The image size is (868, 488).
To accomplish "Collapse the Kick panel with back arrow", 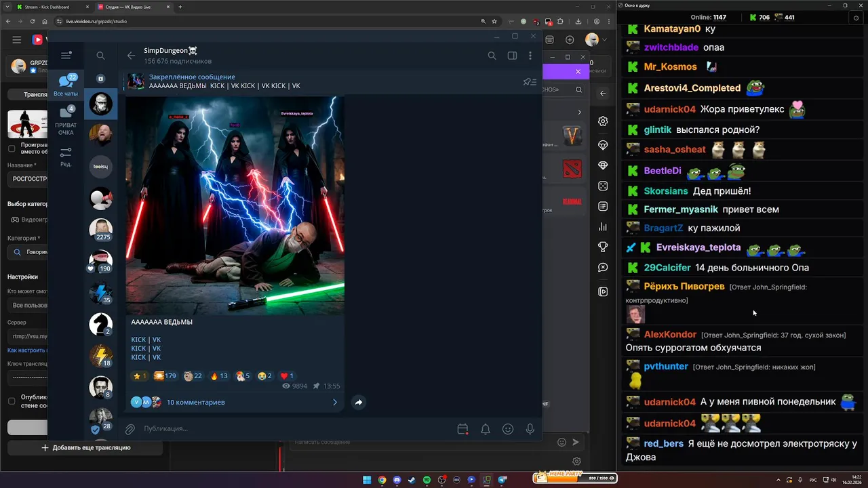I will click(603, 94).
